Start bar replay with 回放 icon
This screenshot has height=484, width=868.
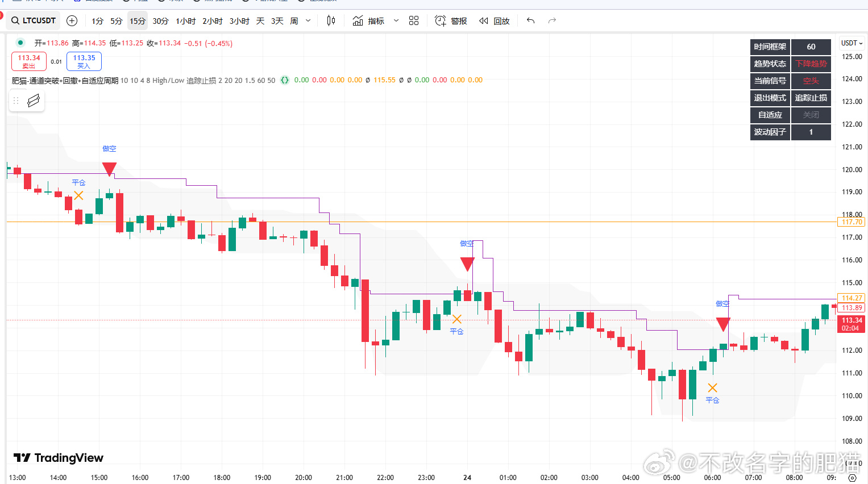tap(494, 20)
